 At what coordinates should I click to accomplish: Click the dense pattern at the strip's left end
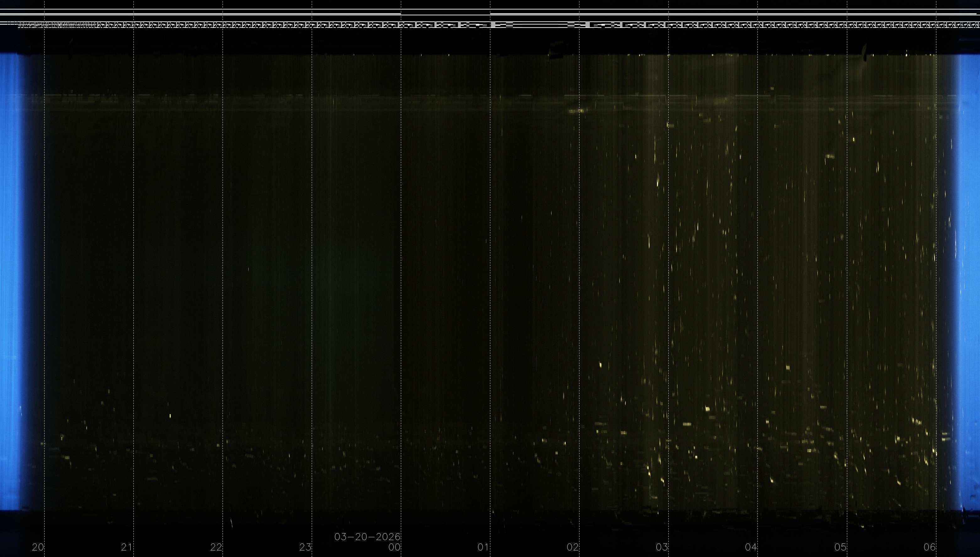pos(57,25)
